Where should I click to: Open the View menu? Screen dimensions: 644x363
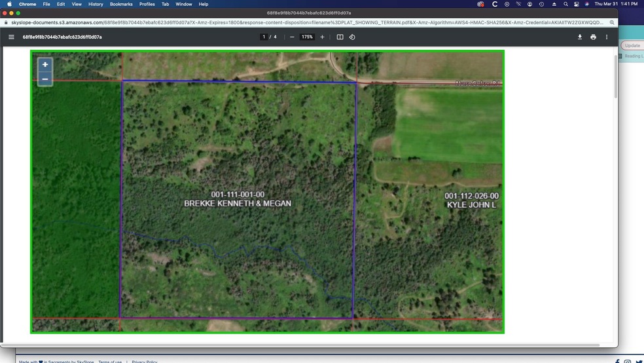coord(77,4)
